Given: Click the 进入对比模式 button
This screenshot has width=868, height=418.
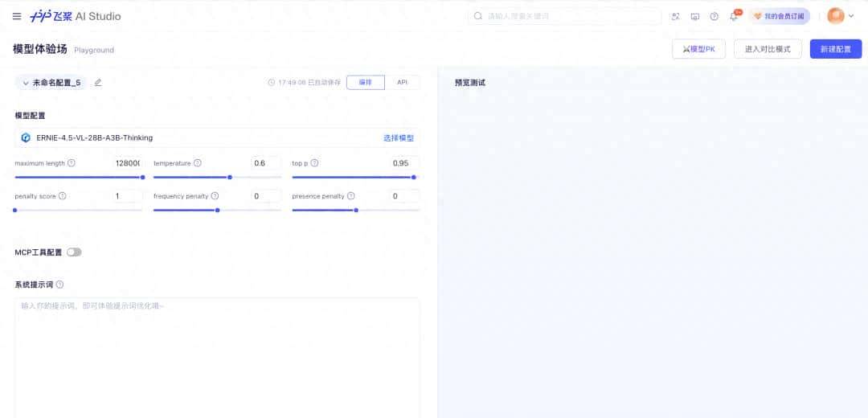Looking at the screenshot, I should pyautogui.click(x=768, y=49).
